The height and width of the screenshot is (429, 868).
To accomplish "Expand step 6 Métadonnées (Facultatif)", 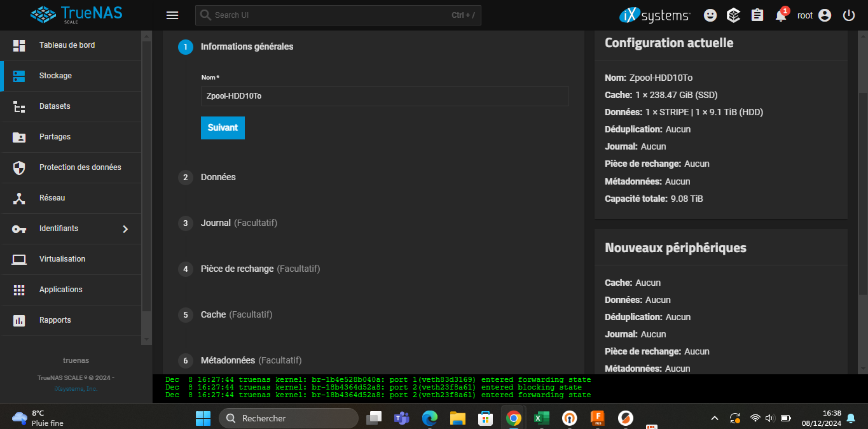I will 240,360.
